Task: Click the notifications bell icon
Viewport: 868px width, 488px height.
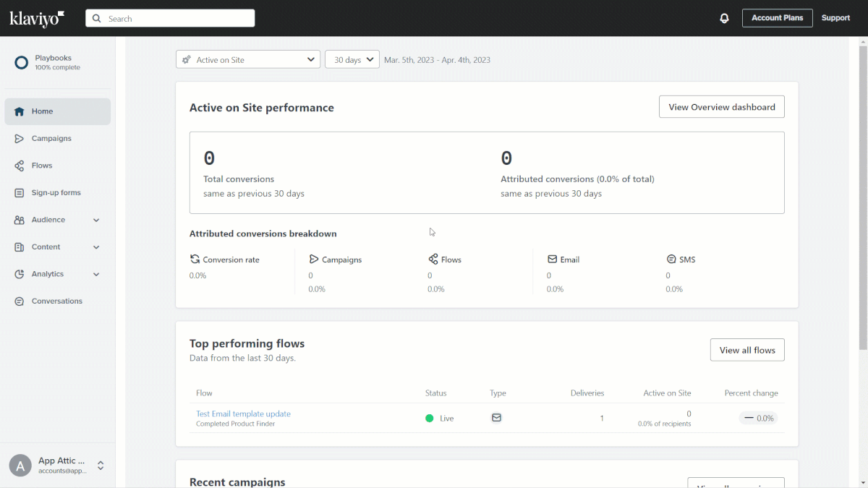Action: (x=724, y=18)
